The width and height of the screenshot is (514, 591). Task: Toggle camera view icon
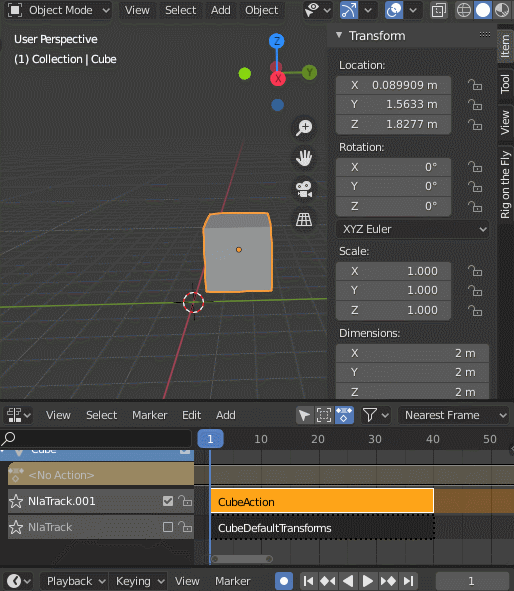click(x=304, y=189)
